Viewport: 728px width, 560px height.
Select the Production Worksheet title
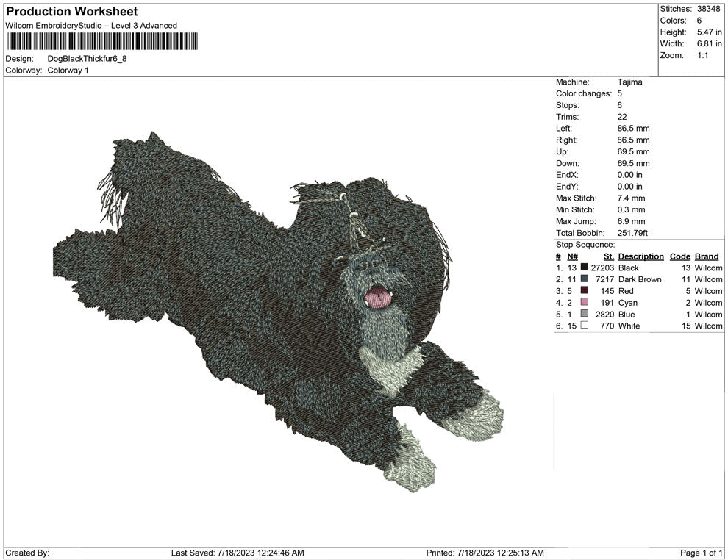[x=71, y=12]
